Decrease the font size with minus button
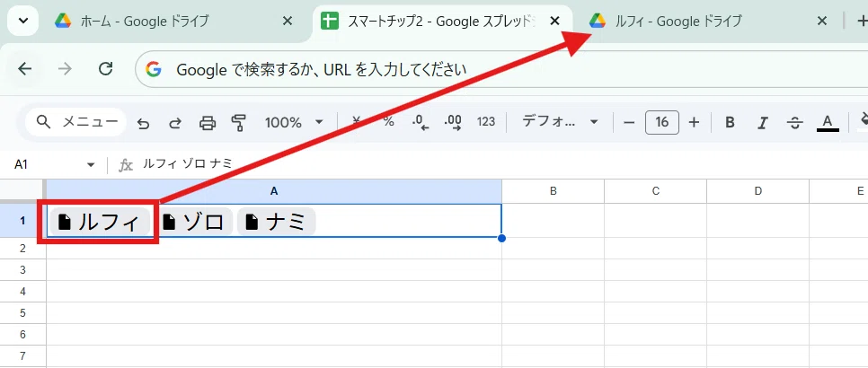This screenshot has width=868, height=368. pos(628,122)
